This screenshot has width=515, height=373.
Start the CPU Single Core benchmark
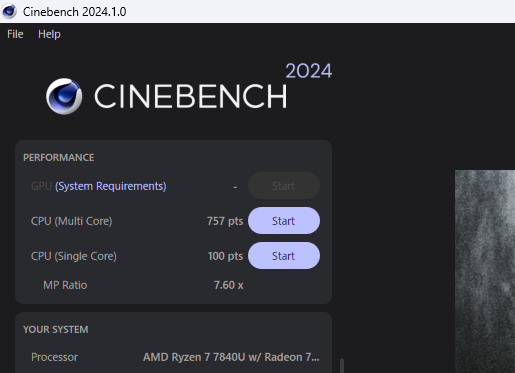(x=284, y=256)
